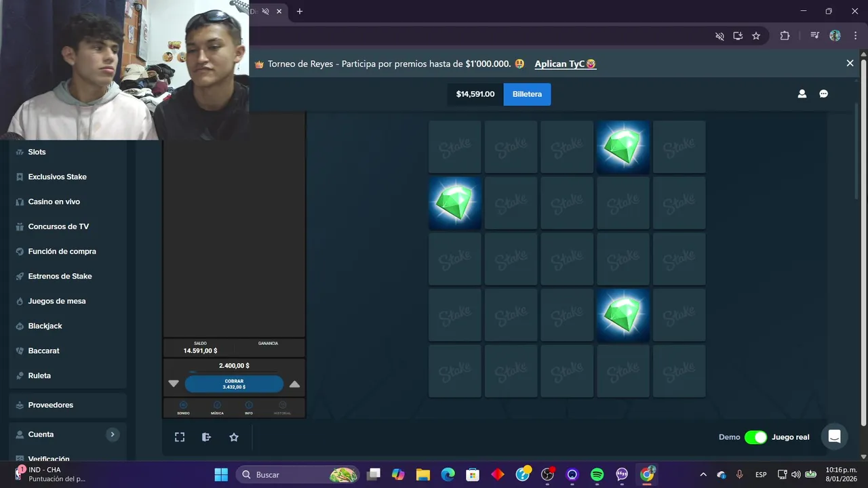Open the Billetera wallet
868x488 pixels.
pos(527,94)
